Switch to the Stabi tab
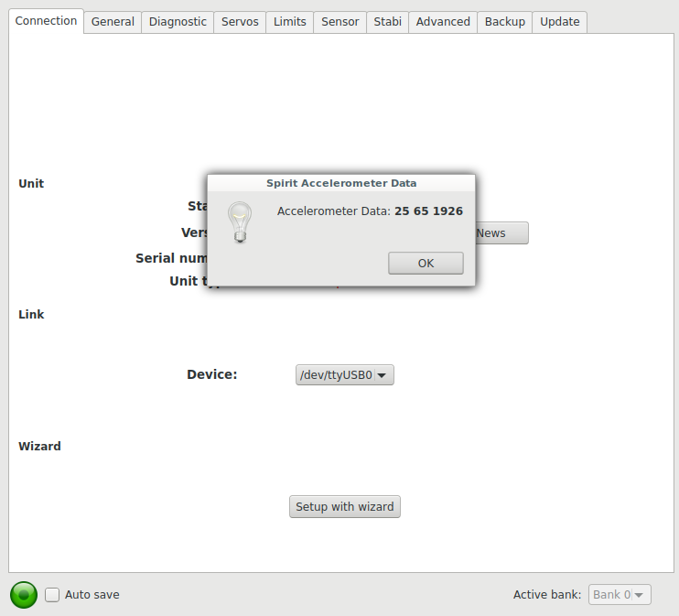679x616 pixels. (387, 22)
